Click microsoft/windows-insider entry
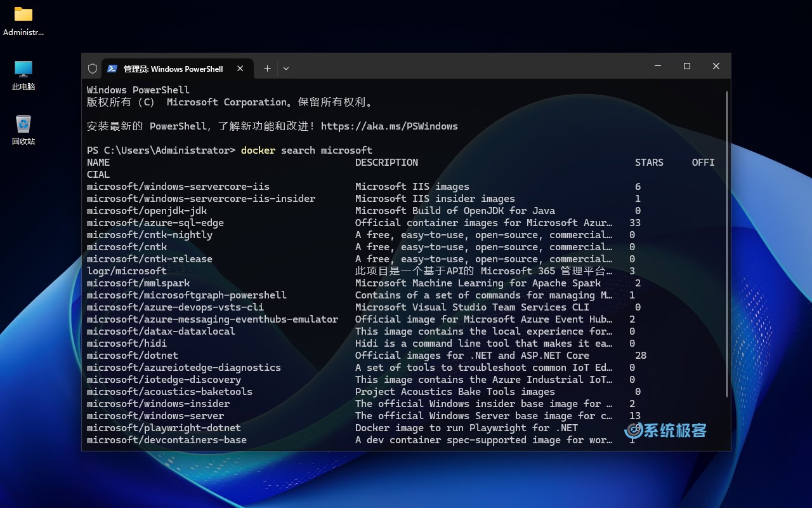Screen dimensions: 812x508 [158, 404]
